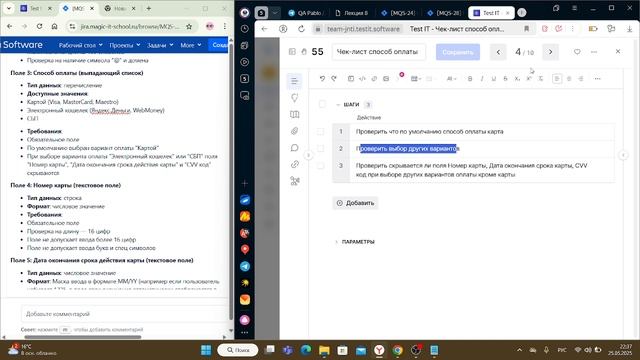Click the Сохранить button
Image resolution: width=640 pixels, height=360 pixels.
click(458, 52)
